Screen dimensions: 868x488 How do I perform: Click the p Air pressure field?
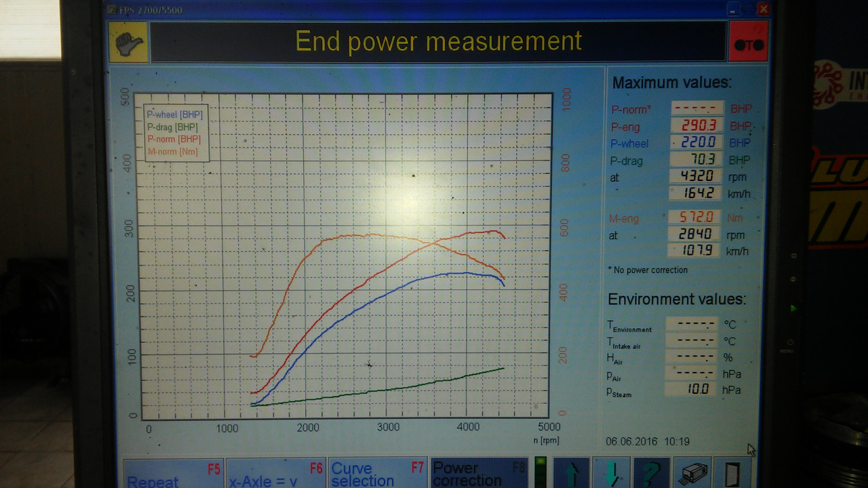(x=691, y=373)
